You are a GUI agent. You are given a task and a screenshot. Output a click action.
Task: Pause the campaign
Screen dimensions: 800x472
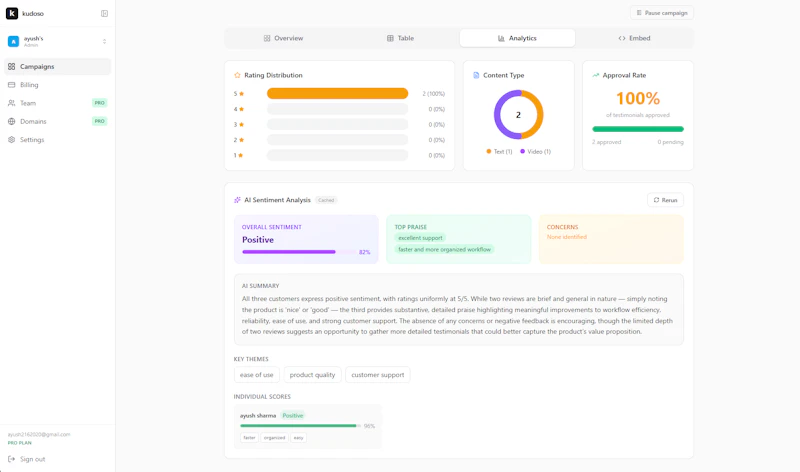point(662,13)
